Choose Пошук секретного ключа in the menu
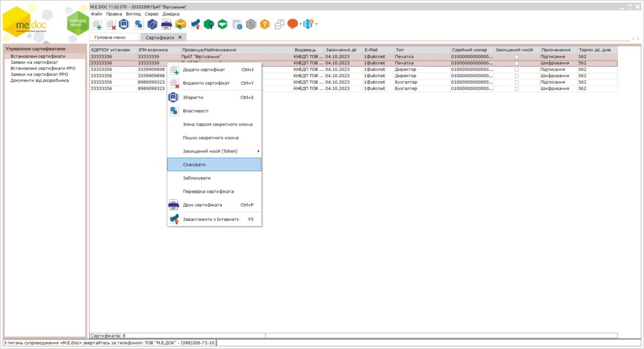This screenshot has height=349, width=644. point(214,138)
